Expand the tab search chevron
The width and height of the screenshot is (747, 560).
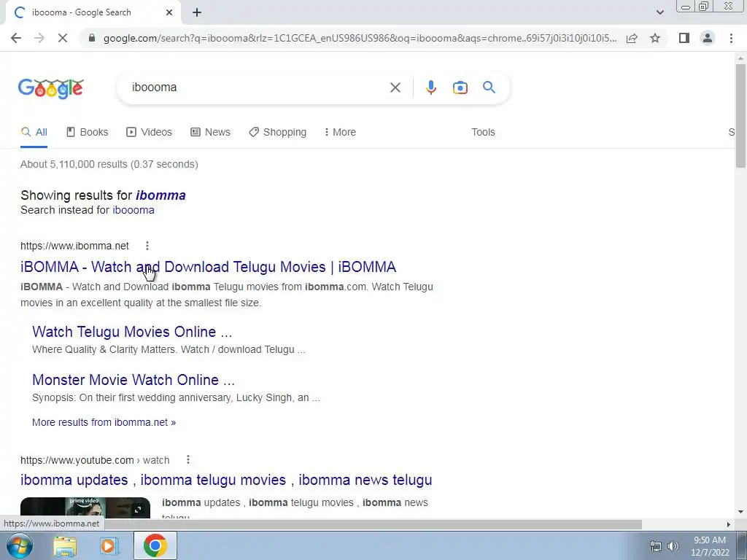[x=659, y=12]
